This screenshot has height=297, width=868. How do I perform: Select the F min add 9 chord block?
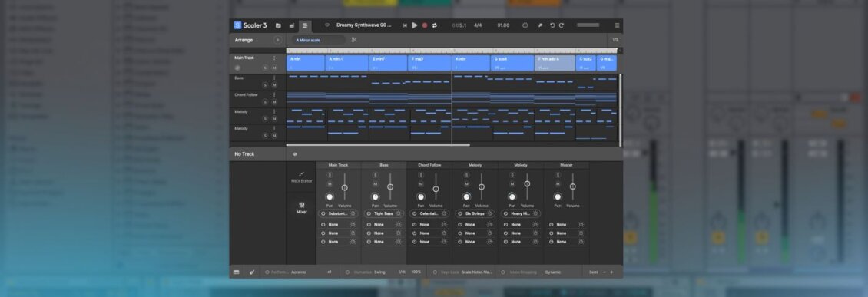tap(555, 62)
